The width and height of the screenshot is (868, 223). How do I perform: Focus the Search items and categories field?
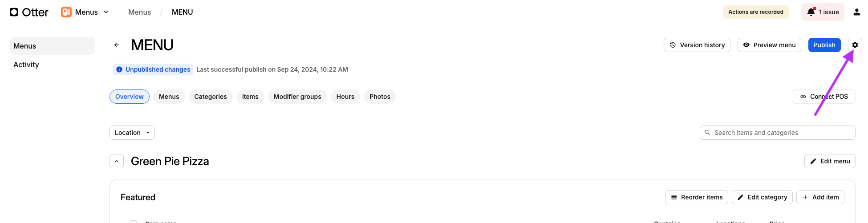781,133
